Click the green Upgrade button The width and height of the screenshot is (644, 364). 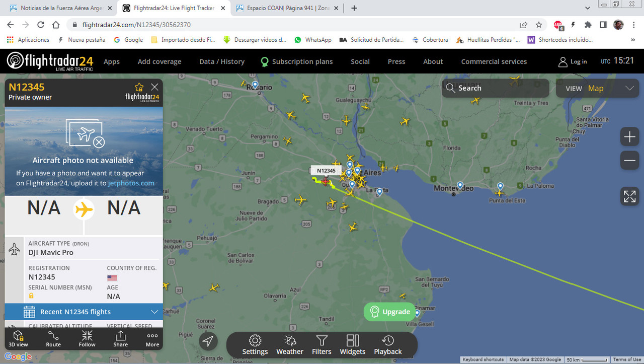[390, 312]
